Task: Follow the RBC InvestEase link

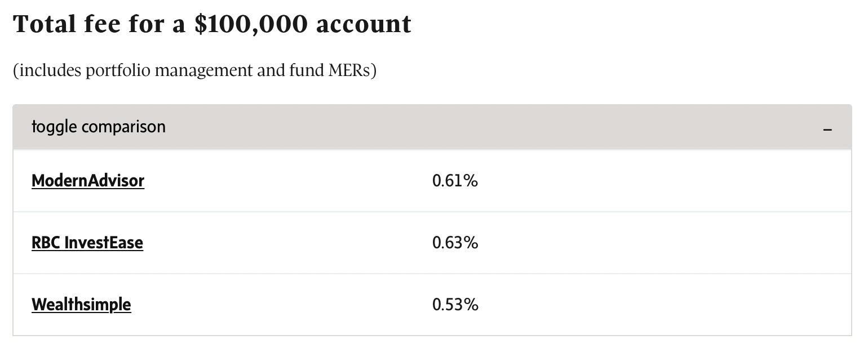Action: pos(87,243)
